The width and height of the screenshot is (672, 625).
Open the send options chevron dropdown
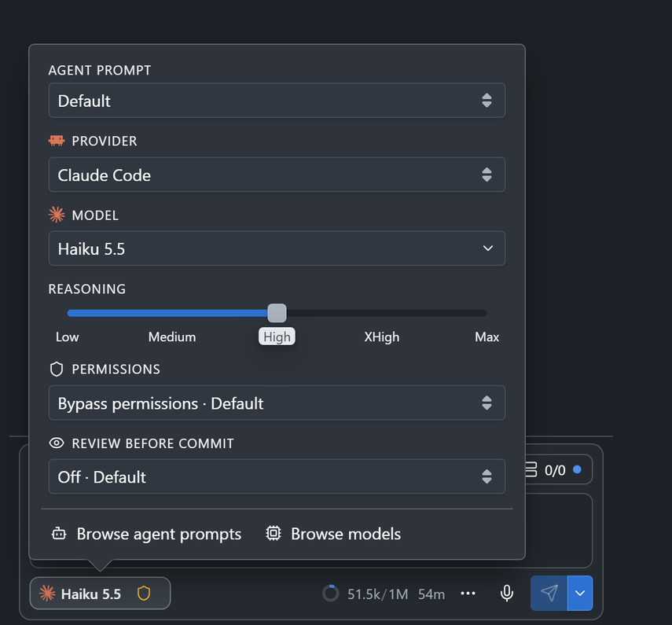(580, 594)
